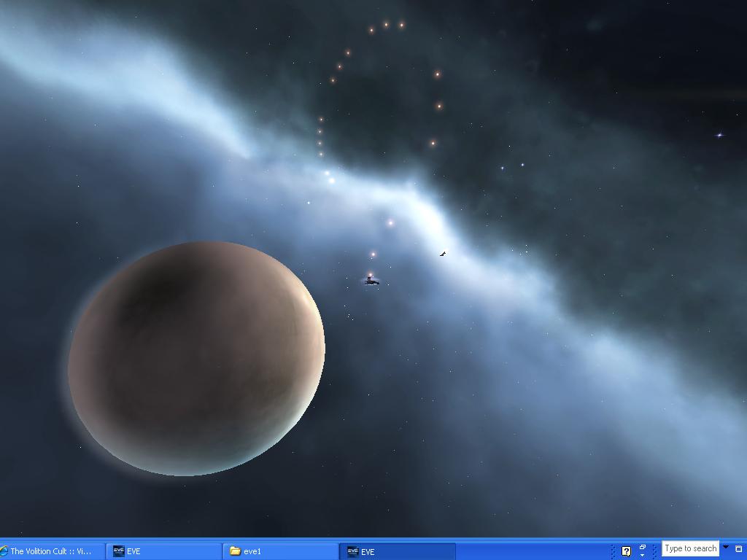
Task: Open the search options dropdown arrow
Action: [726, 547]
